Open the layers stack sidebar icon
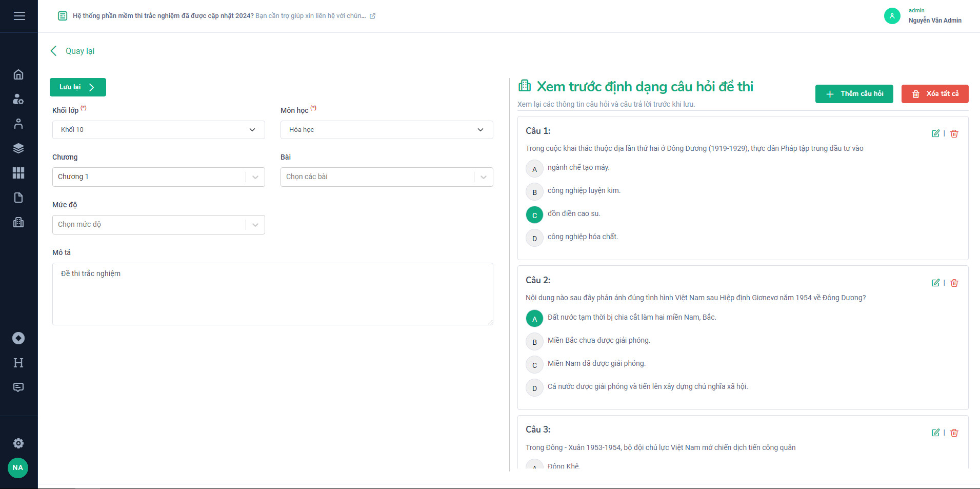Image resolution: width=980 pixels, height=489 pixels. [x=18, y=148]
